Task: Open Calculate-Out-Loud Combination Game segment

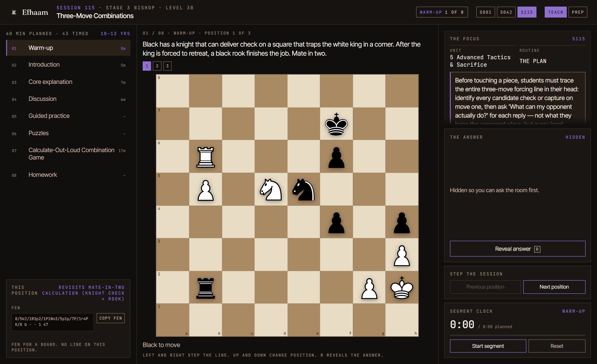Action: click(68, 154)
